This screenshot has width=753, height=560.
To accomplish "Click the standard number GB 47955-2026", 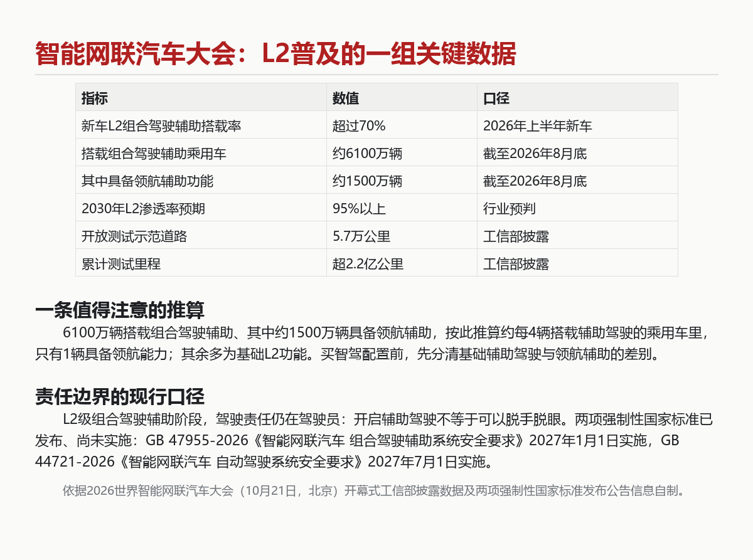I will 198,440.
